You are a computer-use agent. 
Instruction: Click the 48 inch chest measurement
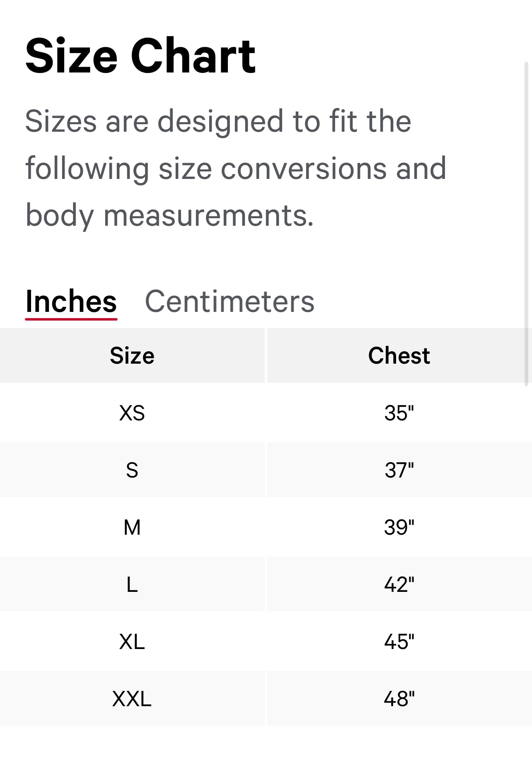click(x=399, y=699)
